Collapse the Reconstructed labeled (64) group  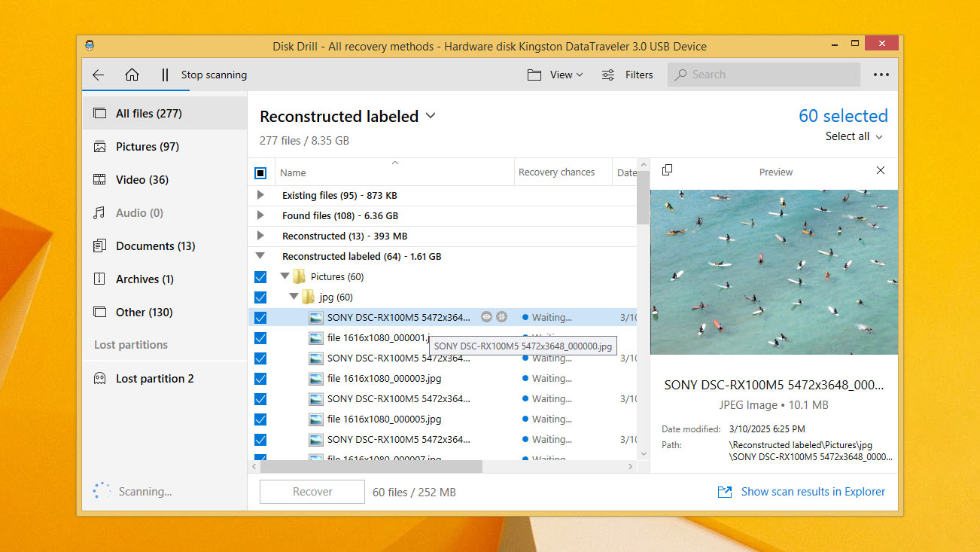(260, 256)
